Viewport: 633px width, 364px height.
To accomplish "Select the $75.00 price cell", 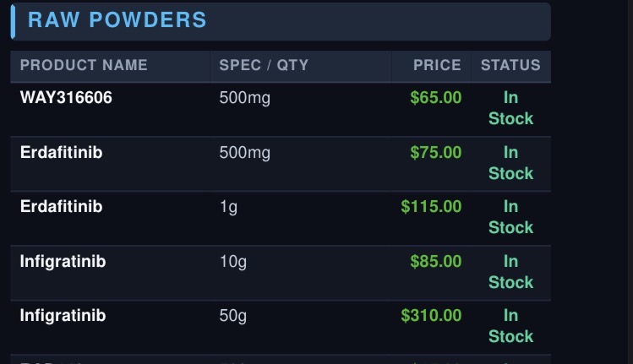I will (435, 153).
